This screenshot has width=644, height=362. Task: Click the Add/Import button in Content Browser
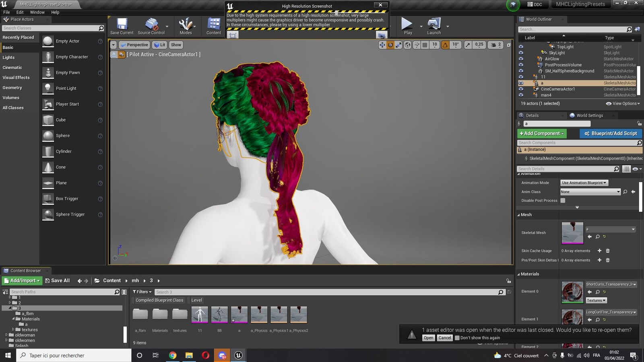click(22, 281)
